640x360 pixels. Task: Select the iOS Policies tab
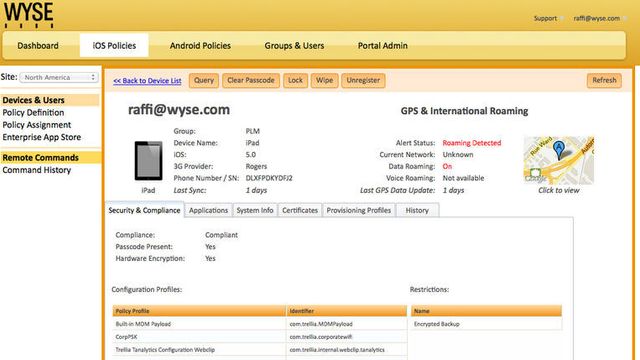coord(114,46)
